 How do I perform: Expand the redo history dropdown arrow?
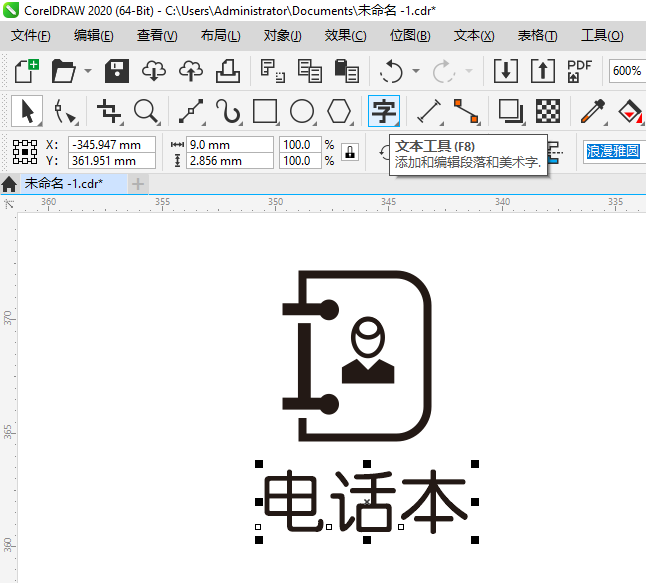469,71
